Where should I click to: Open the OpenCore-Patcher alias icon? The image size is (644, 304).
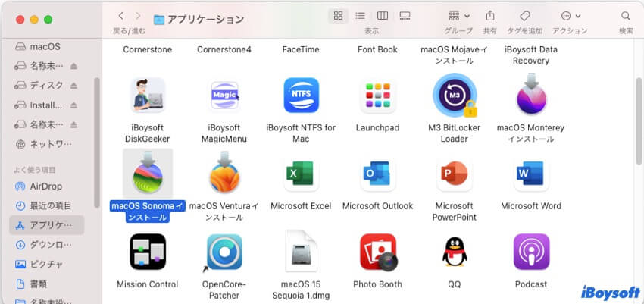pos(224,252)
